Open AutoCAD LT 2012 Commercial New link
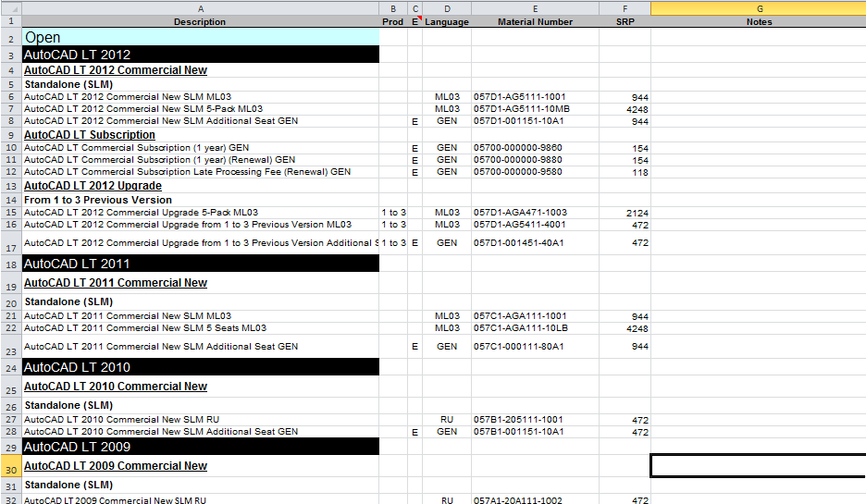This screenshot has height=504, width=866. coord(116,70)
